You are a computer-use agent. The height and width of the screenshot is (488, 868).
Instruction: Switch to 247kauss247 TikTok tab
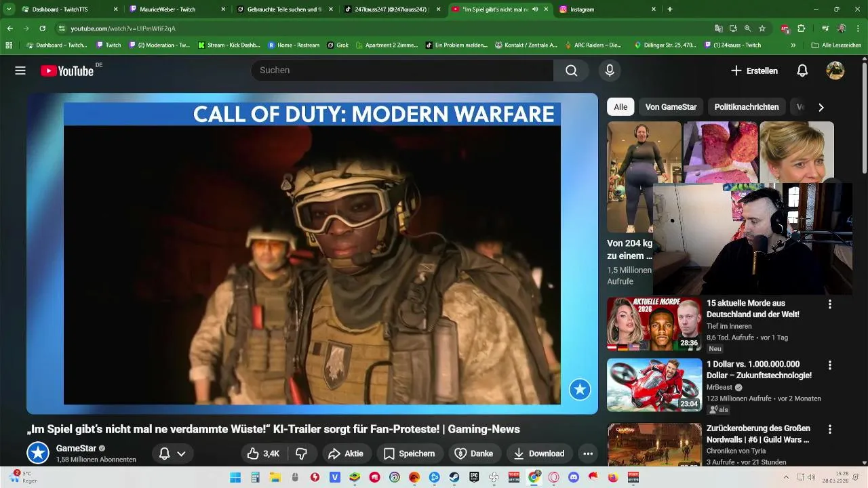391,9
